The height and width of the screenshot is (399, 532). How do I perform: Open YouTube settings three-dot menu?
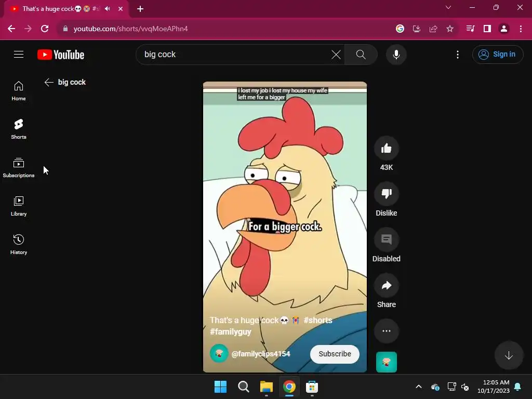457,54
